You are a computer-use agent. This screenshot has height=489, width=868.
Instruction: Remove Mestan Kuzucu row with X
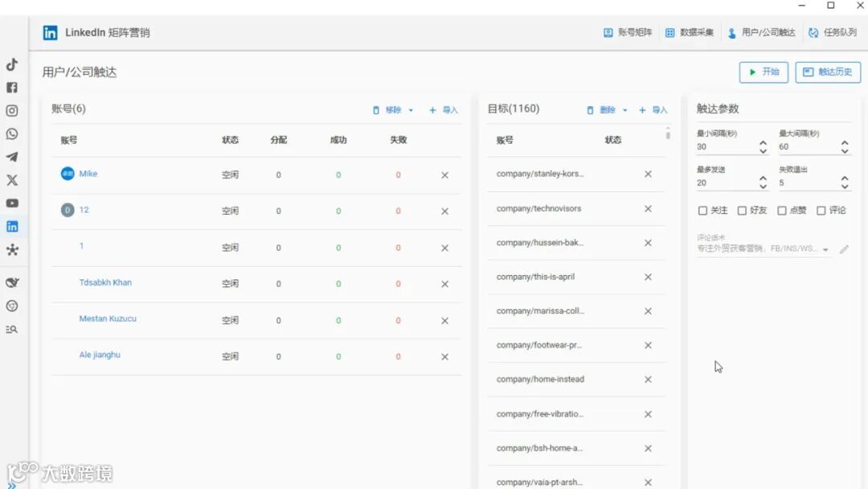(444, 321)
